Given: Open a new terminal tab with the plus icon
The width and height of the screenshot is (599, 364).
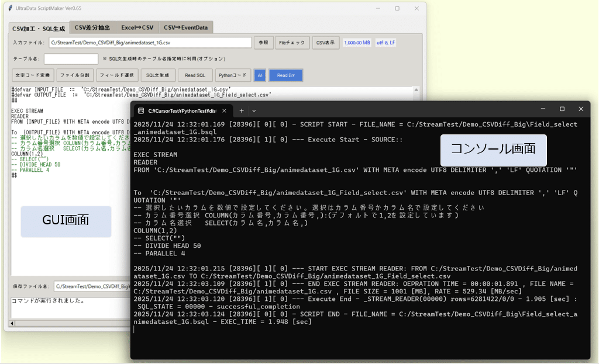Looking at the screenshot, I should (241, 110).
